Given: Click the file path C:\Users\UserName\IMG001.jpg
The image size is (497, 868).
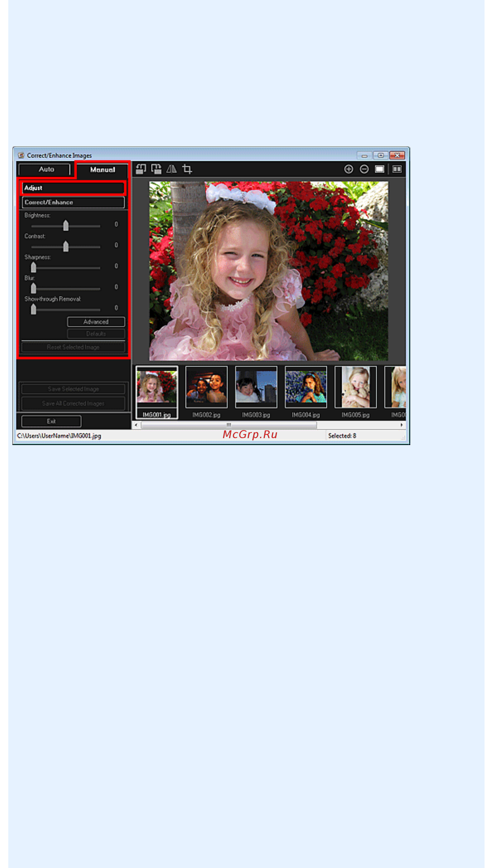Looking at the screenshot, I should [x=59, y=436].
